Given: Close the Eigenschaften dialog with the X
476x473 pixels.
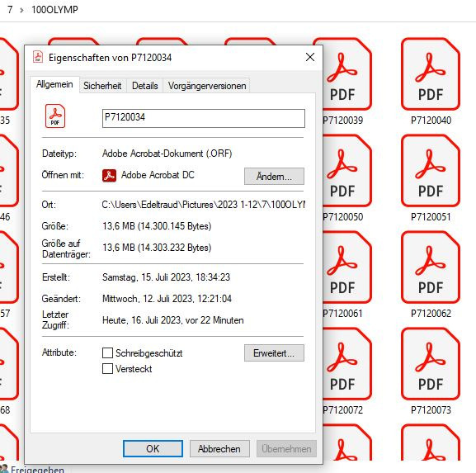Looking at the screenshot, I should tap(310, 57).
